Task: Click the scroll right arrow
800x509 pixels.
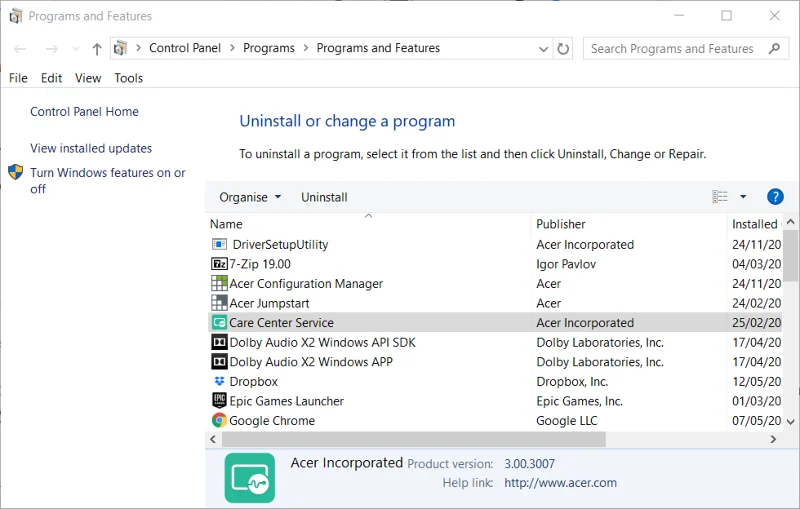Action: point(773,439)
